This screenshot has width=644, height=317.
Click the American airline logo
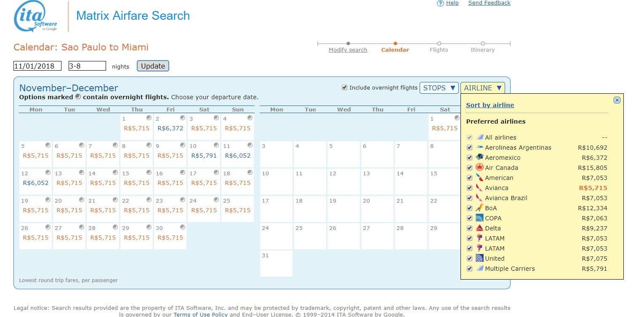pos(479,178)
